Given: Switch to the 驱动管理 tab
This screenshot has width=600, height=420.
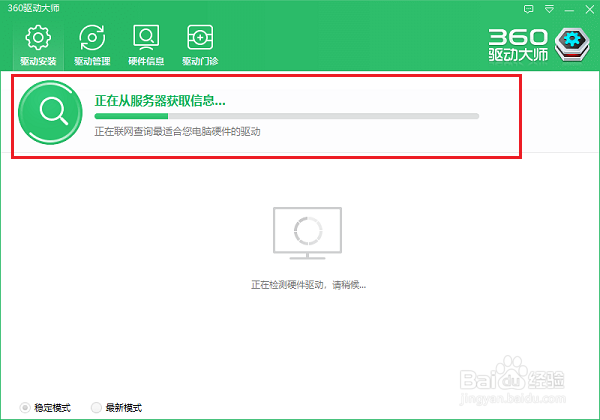Looking at the screenshot, I should coord(92,45).
